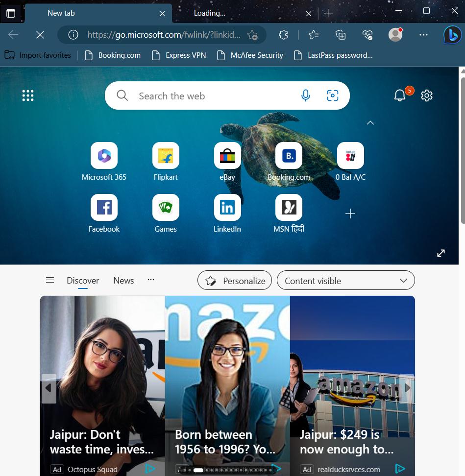Open the feed hamburger menu
465x476 pixels.
coord(50,280)
